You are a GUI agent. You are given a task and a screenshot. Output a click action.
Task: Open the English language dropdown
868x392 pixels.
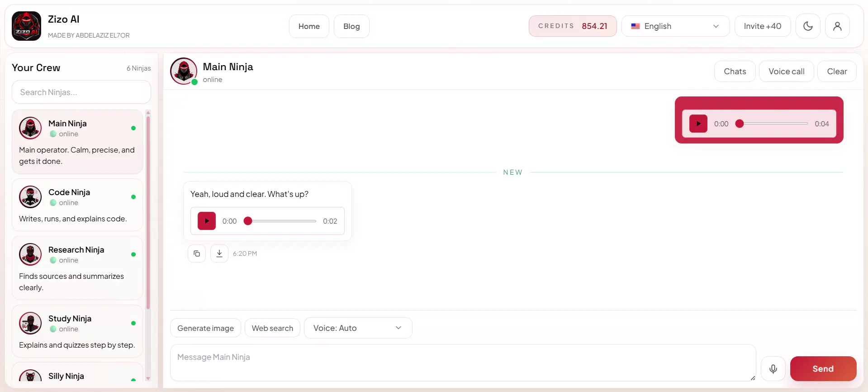(675, 26)
